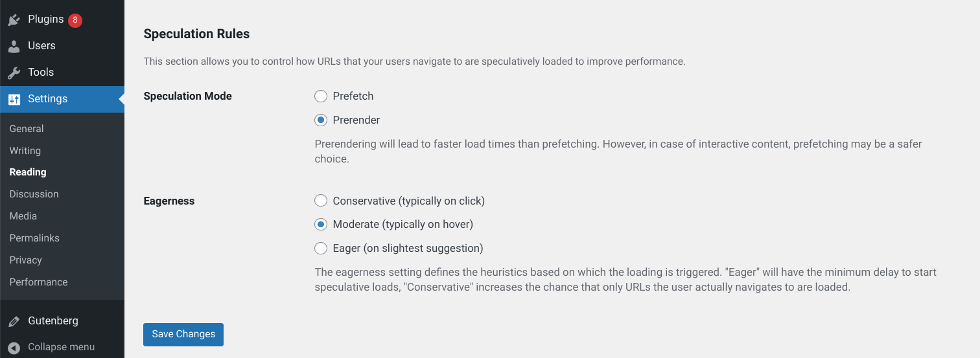Screen dimensions: 980x358
Task: Select the Prerender radio button
Action: 321,120
